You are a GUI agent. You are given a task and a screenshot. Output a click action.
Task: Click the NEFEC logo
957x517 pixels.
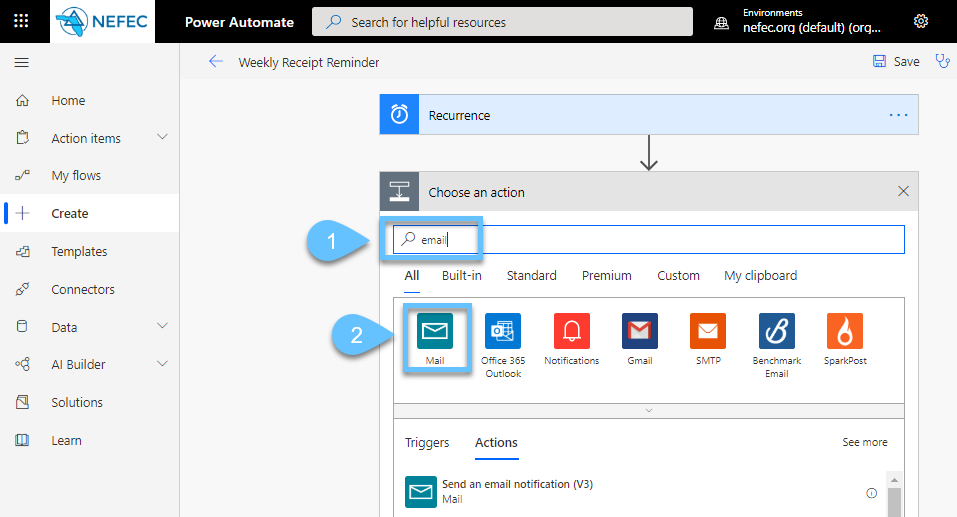102,21
